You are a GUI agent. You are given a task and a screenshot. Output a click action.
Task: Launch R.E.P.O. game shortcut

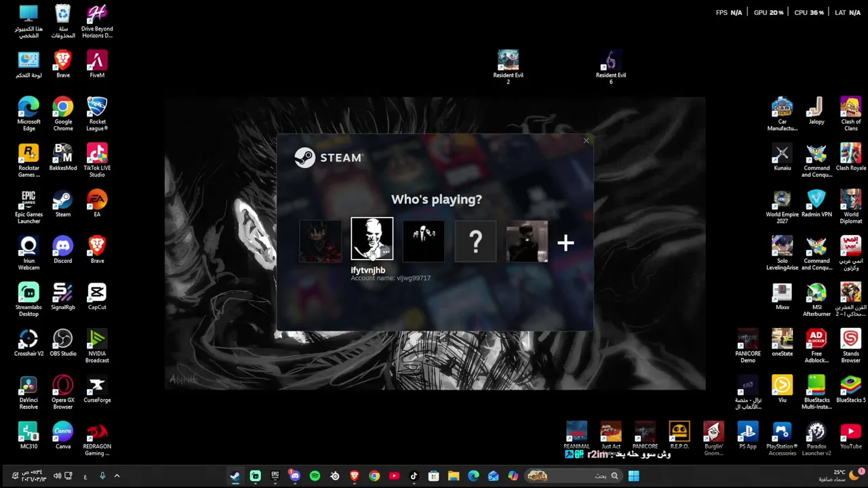pyautogui.click(x=679, y=434)
